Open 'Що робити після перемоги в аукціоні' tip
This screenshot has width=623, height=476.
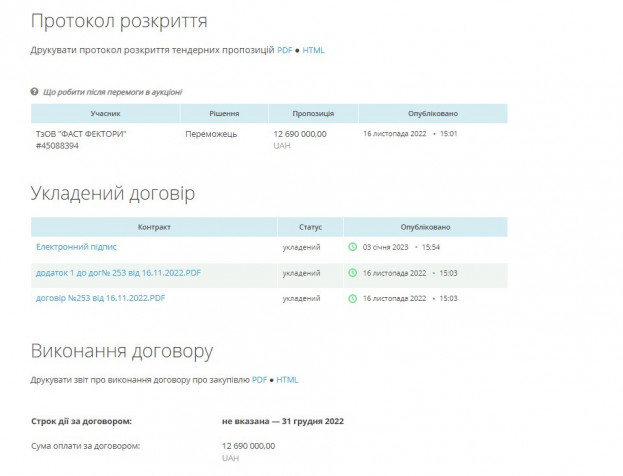112,92
